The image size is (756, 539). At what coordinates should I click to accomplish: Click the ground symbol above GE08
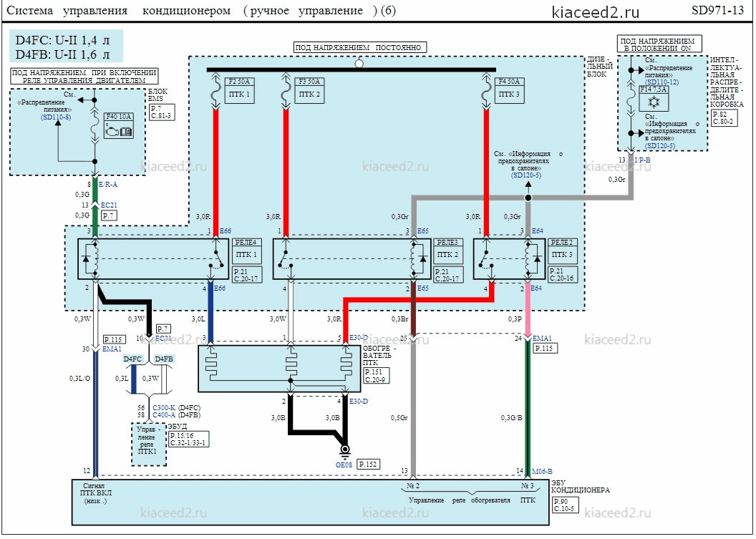click(x=345, y=451)
